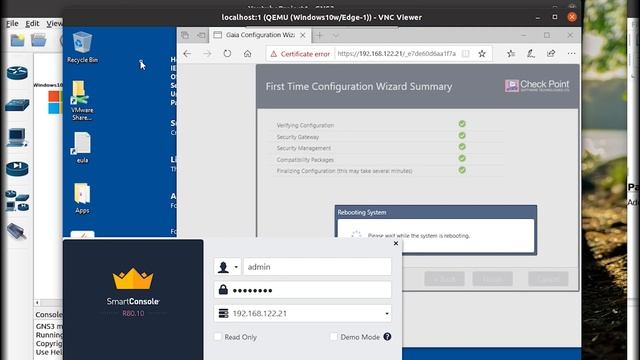
Task: Open Edge settings and more menu
Action: click(x=571, y=53)
